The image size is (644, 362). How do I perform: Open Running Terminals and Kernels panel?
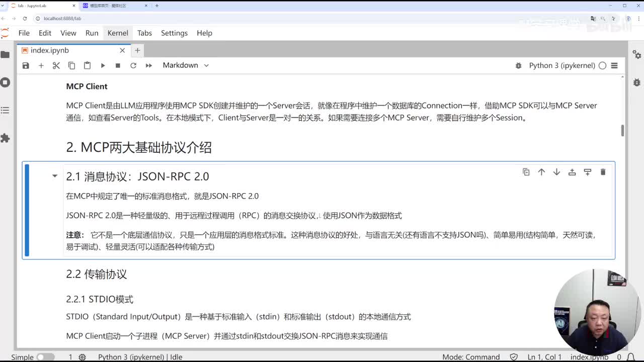pos(6,82)
